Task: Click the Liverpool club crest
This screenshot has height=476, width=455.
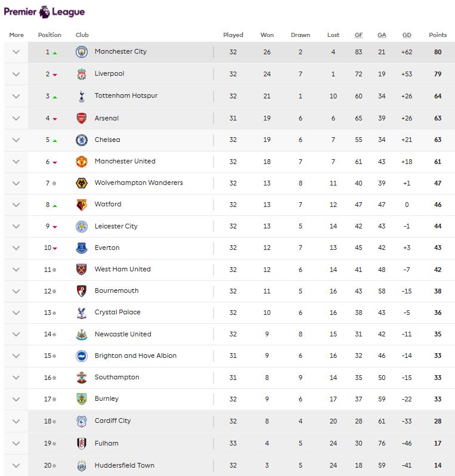Action: pos(82,74)
